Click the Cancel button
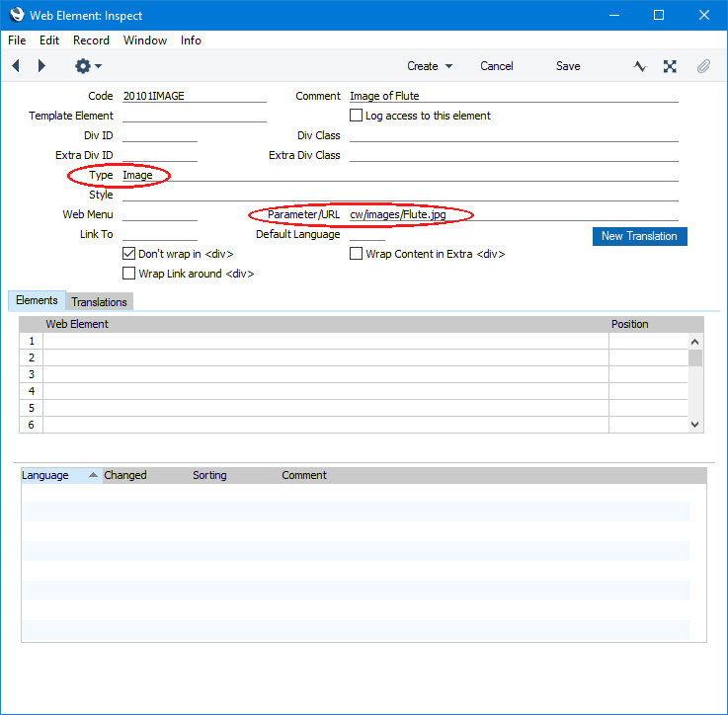Viewport: 728px width, 715px height. [496, 66]
